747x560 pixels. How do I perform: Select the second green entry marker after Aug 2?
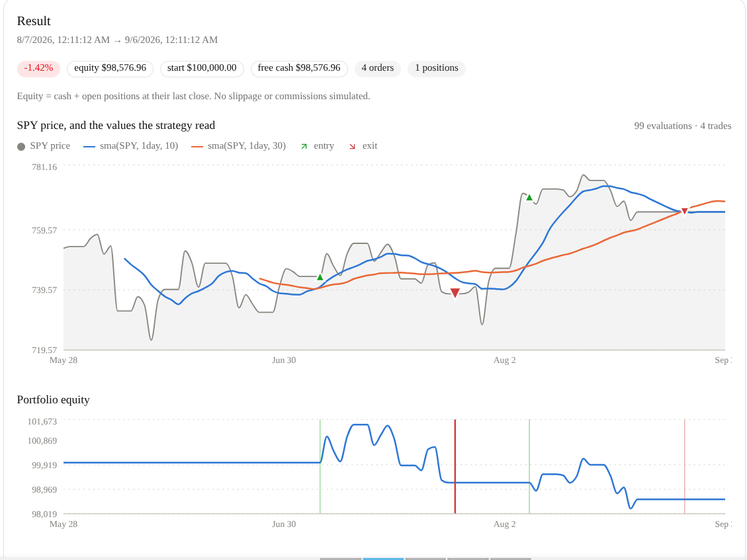[x=529, y=197]
